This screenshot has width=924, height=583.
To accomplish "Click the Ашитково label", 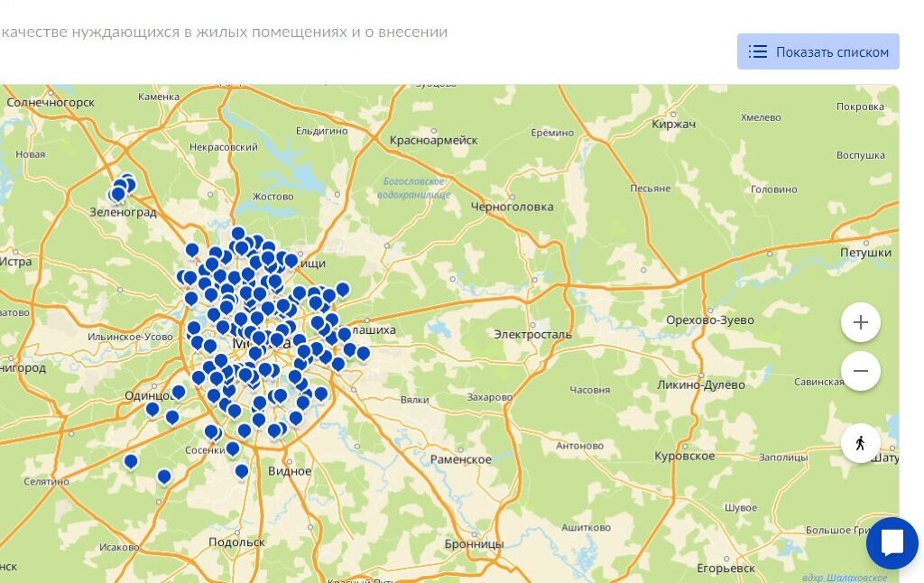I will (586, 528).
